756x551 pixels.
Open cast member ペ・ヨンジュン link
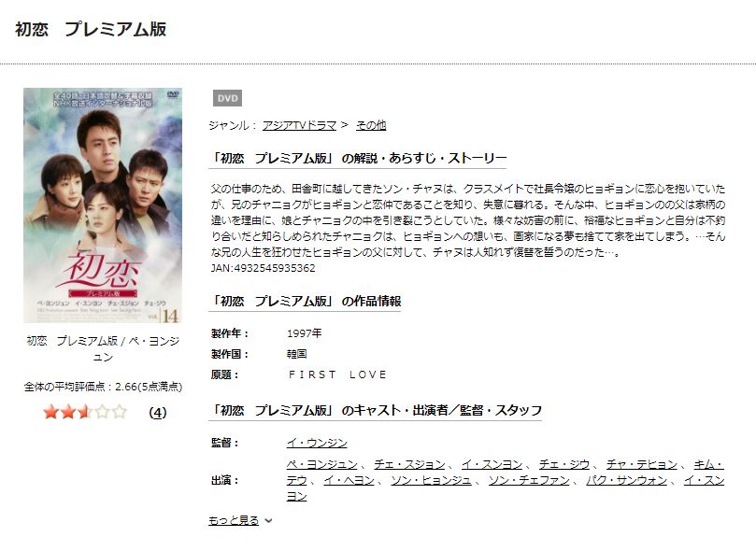coord(321,464)
